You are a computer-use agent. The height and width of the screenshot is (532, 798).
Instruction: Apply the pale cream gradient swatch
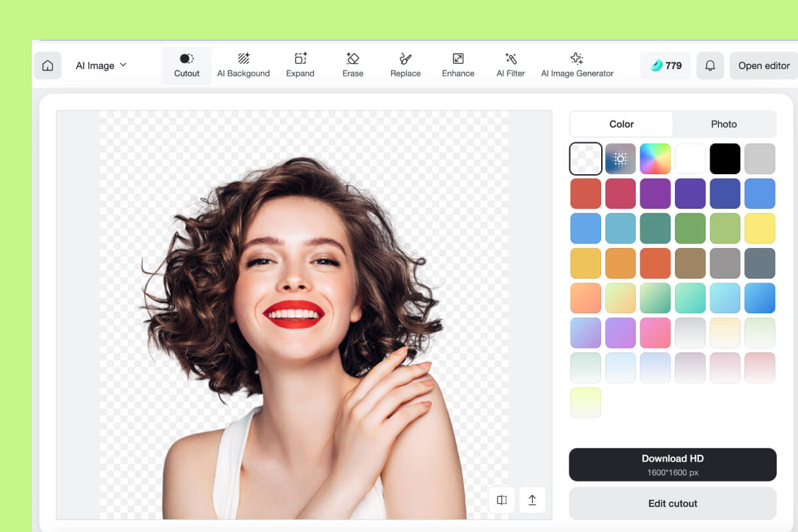(725, 333)
